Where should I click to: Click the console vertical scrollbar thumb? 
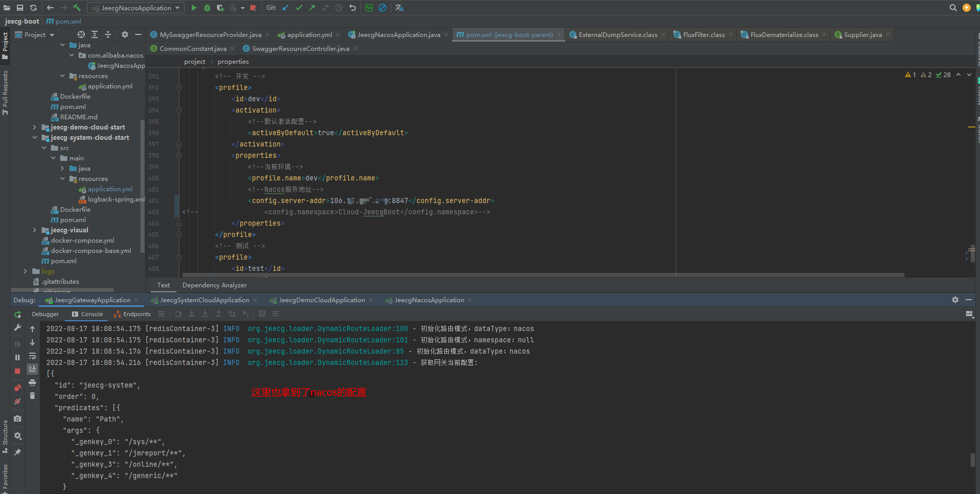973,460
